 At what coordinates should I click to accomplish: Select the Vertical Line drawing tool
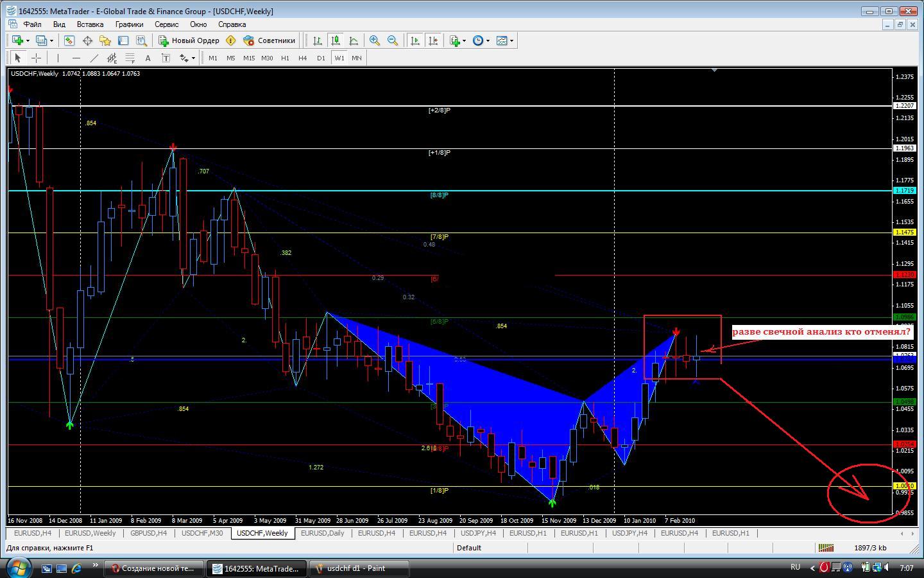(58, 58)
